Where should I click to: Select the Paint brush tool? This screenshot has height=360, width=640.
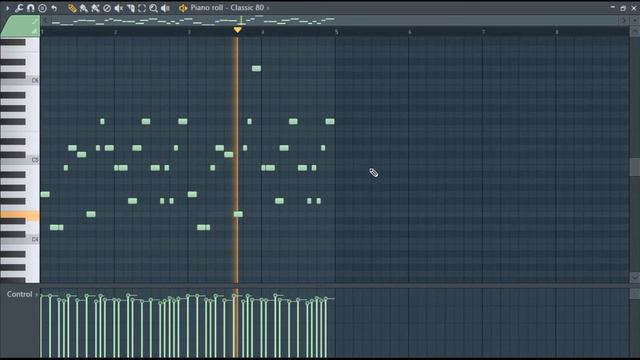tap(84, 8)
